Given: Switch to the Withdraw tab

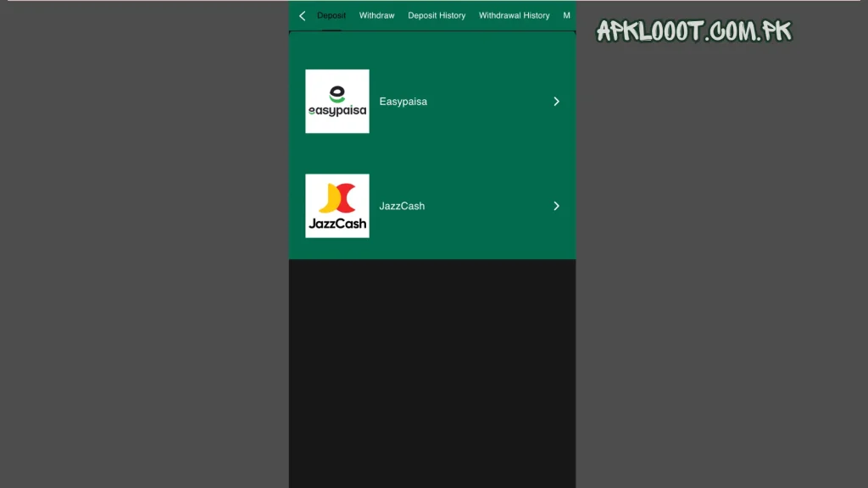Looking at the screenshot, I should pos(376,15).
